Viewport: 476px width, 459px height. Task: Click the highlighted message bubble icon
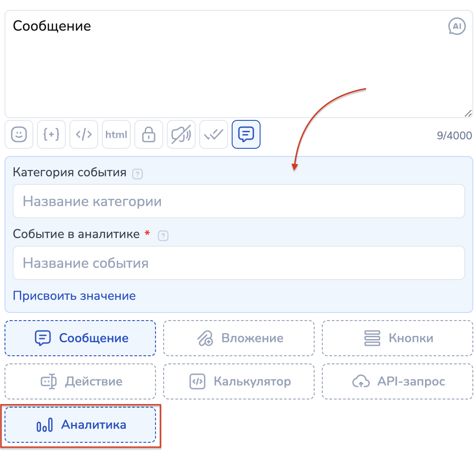246,134
